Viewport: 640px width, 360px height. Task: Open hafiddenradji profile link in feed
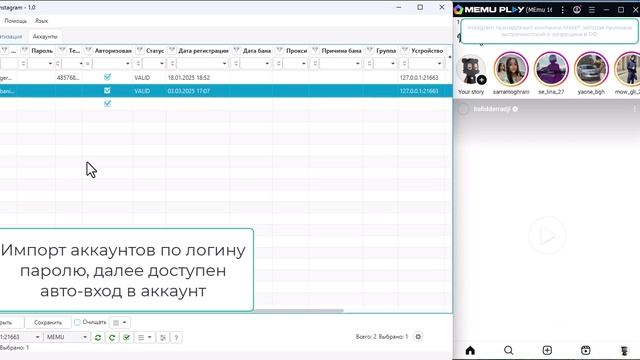tap(492, 109)
